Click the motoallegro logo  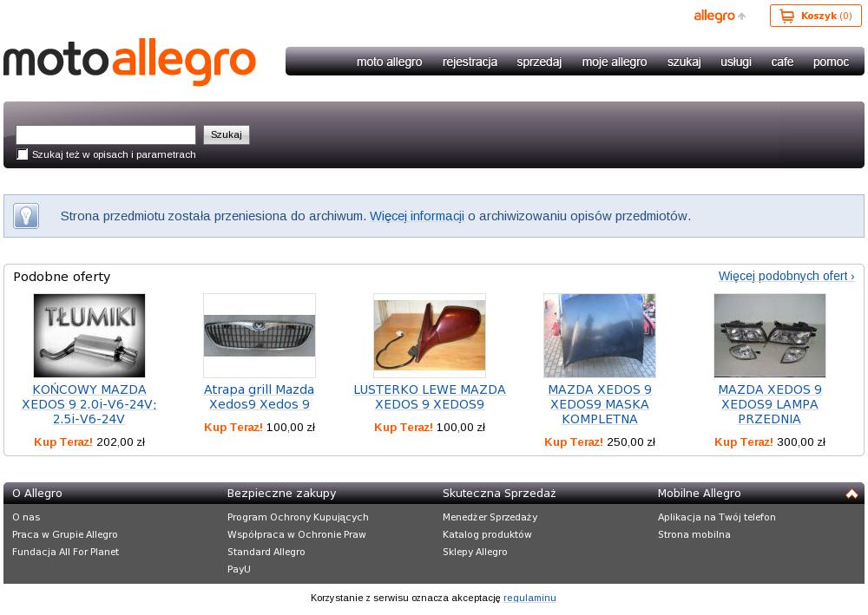[129, 62]
